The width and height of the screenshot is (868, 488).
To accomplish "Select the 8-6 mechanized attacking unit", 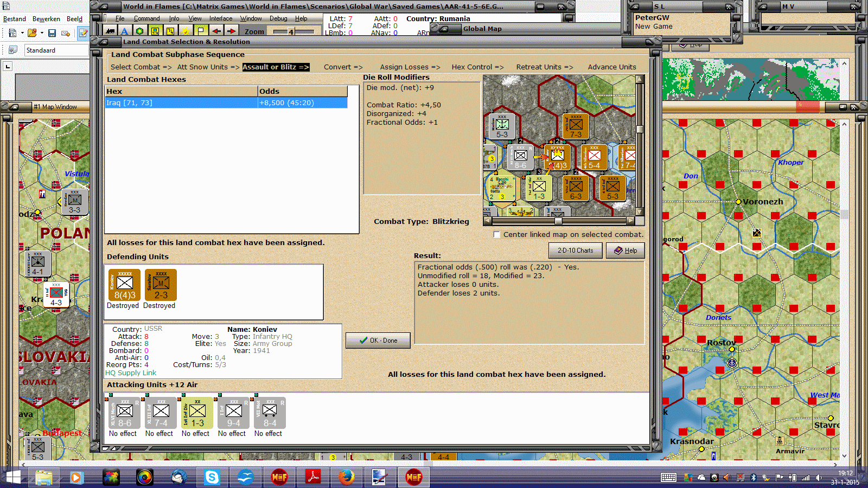I will pos(124,413).
